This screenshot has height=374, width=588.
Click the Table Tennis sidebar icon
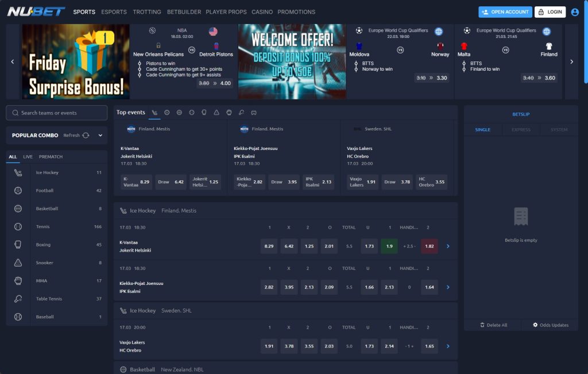tap(18, 299)
